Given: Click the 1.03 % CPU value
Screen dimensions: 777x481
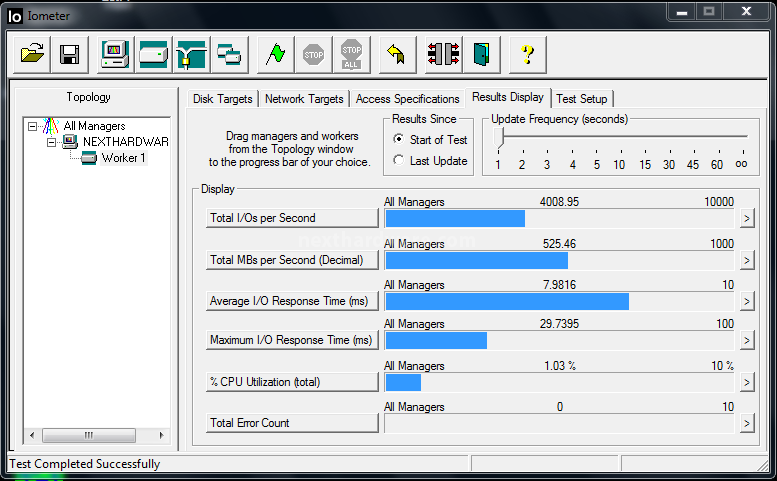Looking at the screenshot, I should (x=560, y=366).
